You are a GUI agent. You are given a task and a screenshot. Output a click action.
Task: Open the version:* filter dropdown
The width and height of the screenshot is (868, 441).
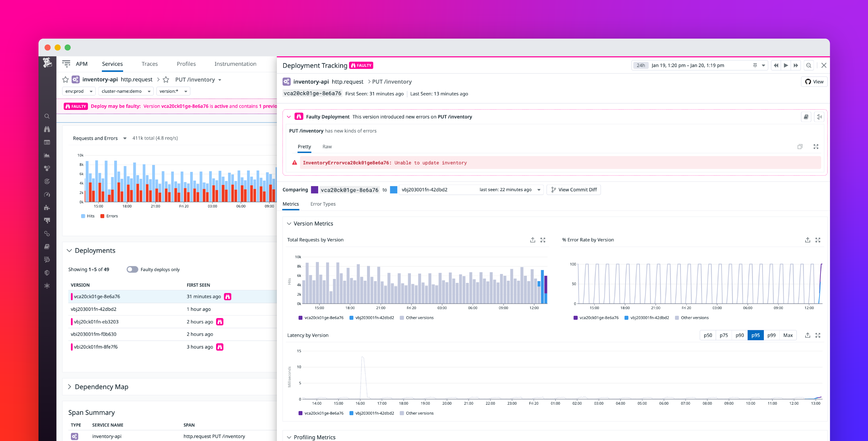pos(173,91)
